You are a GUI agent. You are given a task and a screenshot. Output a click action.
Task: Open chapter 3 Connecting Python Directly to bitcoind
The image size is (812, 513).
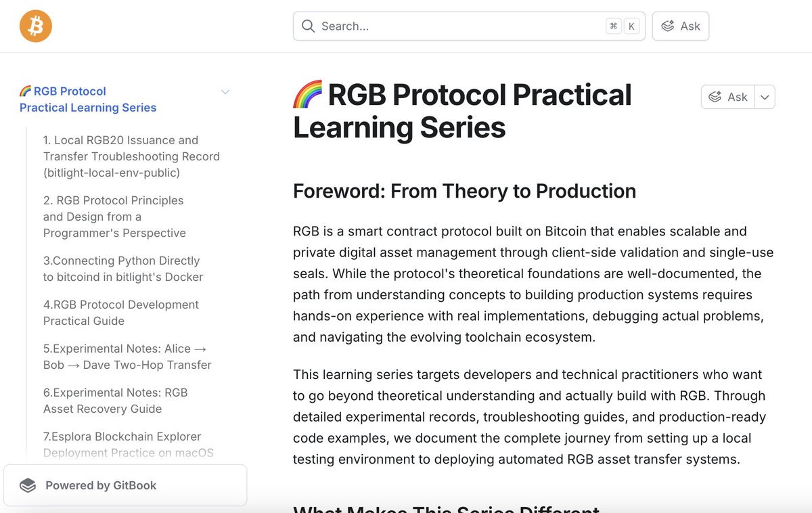(123, 269)
